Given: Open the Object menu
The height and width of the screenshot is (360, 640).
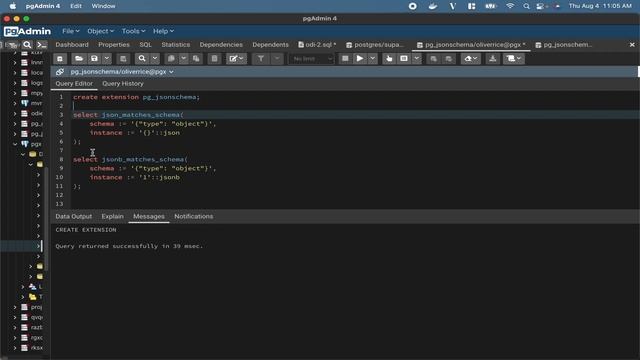Looking at the screenshot, I should tap(100, 31).
